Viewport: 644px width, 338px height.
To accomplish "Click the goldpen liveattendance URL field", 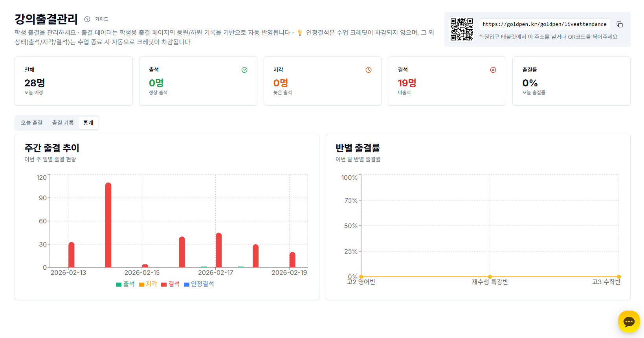I will [x=544, y=24].
